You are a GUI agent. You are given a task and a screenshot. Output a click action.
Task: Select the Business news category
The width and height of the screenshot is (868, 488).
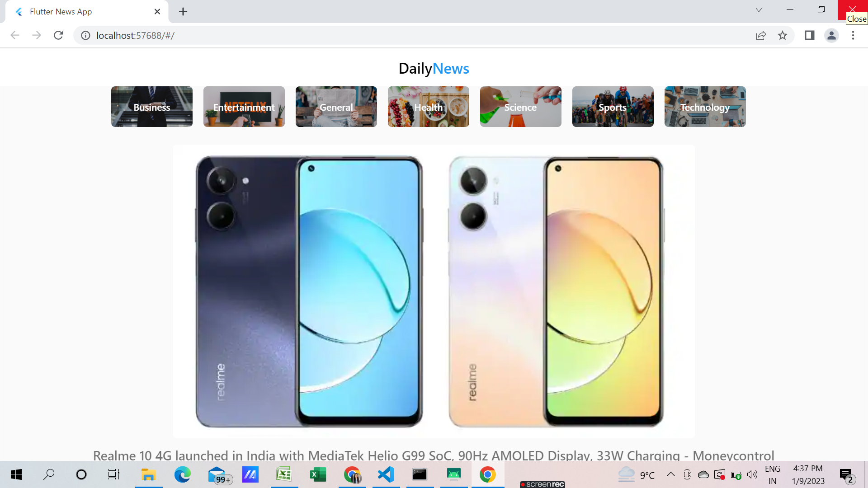(x=151, y=107)
